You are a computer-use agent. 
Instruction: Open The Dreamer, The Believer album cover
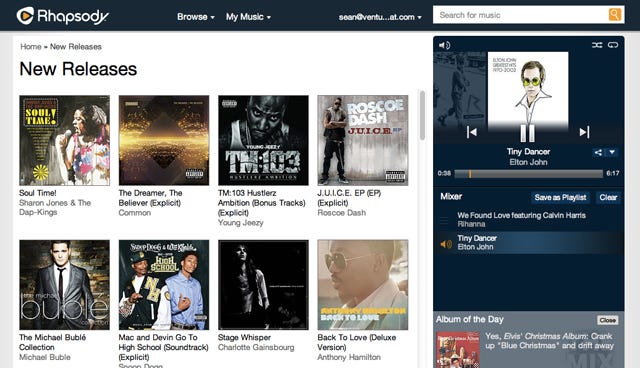164,140
